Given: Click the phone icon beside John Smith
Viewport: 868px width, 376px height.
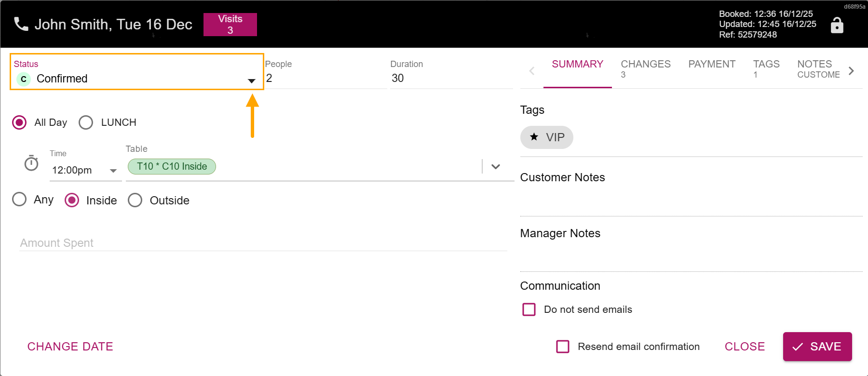Looking at the screenshot, I should click(21, 24).
